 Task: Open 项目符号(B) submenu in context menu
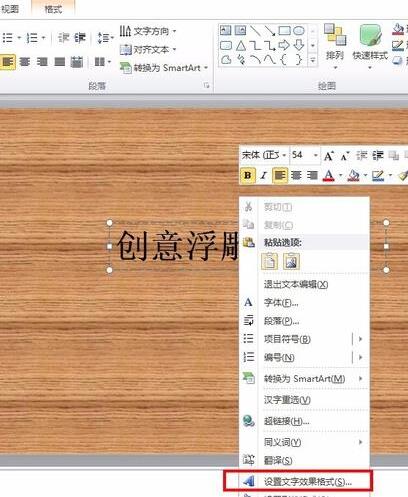pyautogui.click(x=304, y=339)
